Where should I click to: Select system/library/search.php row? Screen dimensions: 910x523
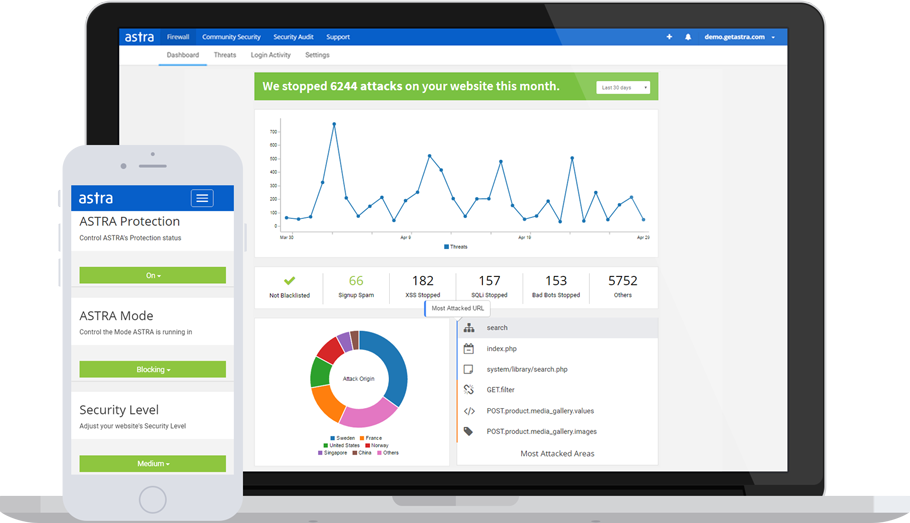pyautogui.click(x=558, y=369)
